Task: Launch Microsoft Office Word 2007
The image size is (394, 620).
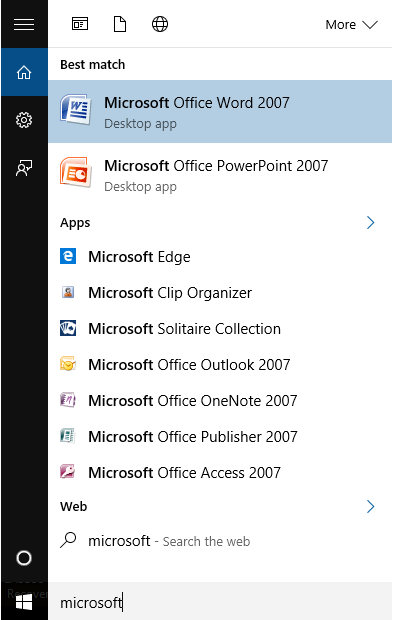Action: click(x=220, y=112)
